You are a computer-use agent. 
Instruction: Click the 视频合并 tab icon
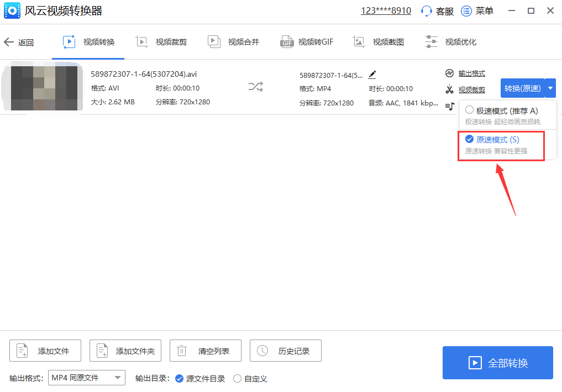click(214, 42)
